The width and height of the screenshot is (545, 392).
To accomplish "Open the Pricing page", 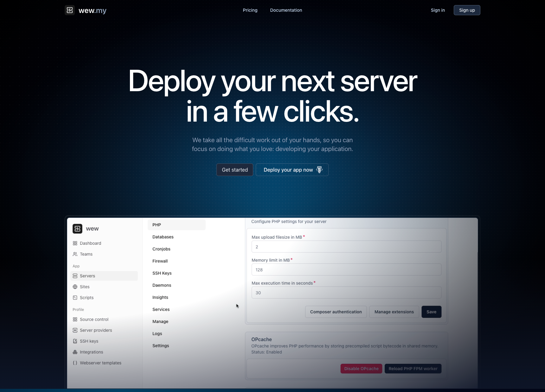I will point(250,10).
